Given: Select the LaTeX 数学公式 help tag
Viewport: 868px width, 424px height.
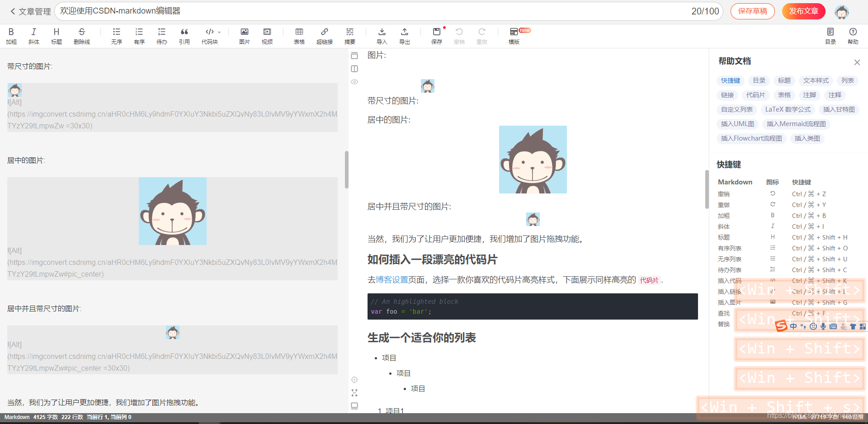Looking at the screenshot, I should [788, 109].
